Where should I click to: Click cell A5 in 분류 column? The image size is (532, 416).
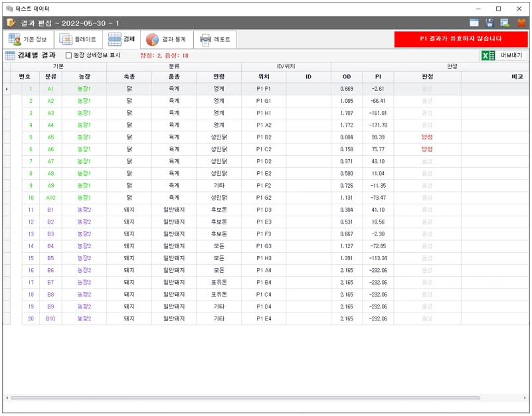(50, 137)
